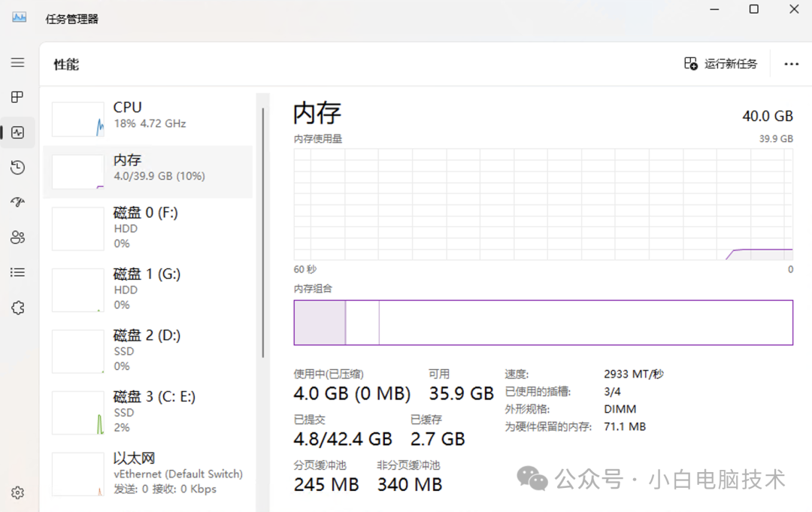This screenshot has height=512, width=812.
Task: Open the Startup apps page icon
Action: coord(18,202)
